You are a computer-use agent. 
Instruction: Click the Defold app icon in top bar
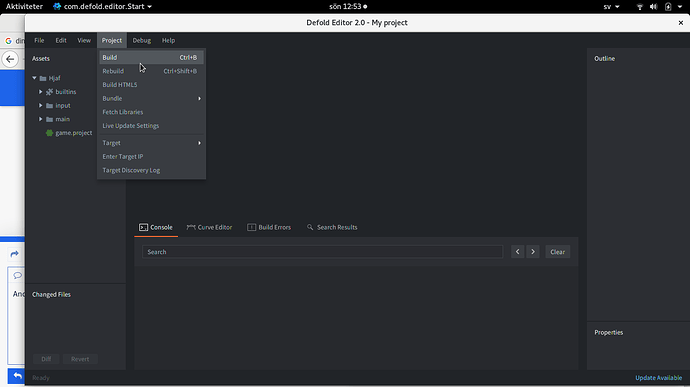click(57, 7)
